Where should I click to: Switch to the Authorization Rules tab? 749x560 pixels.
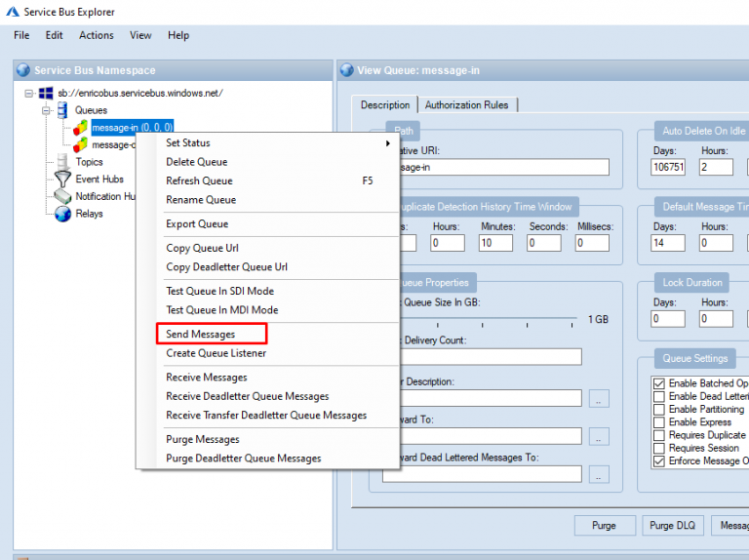tap(466, 105)
